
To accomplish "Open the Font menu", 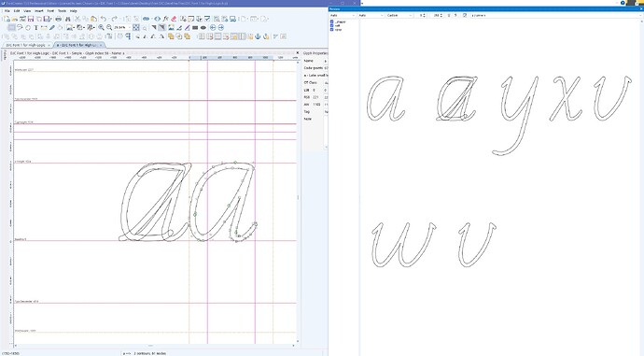I will coord(50,11).
